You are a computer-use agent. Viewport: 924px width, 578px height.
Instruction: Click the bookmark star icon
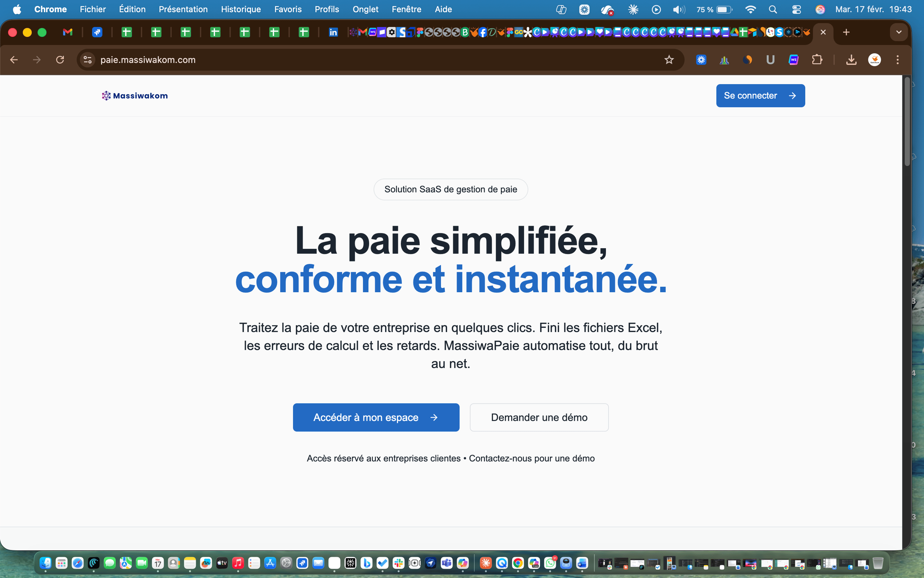click(x=669, y=60)
